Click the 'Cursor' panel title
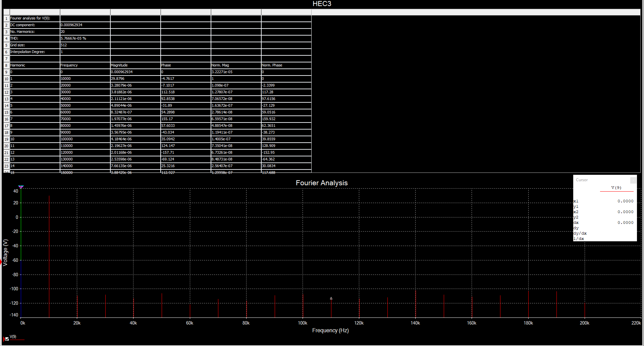This screenshot has height=346, width=644. (x=582, y=180)
